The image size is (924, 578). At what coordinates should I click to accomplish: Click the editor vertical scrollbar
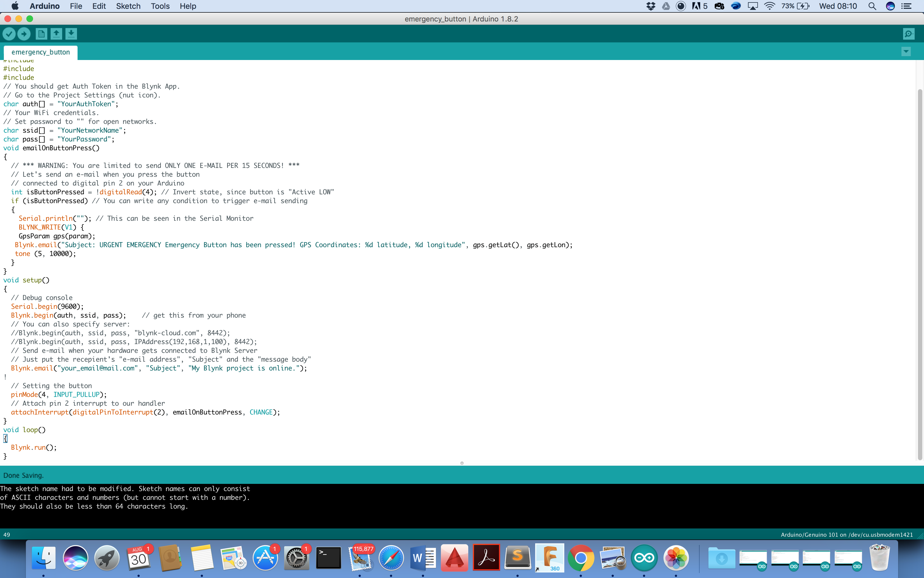point(919,274)
